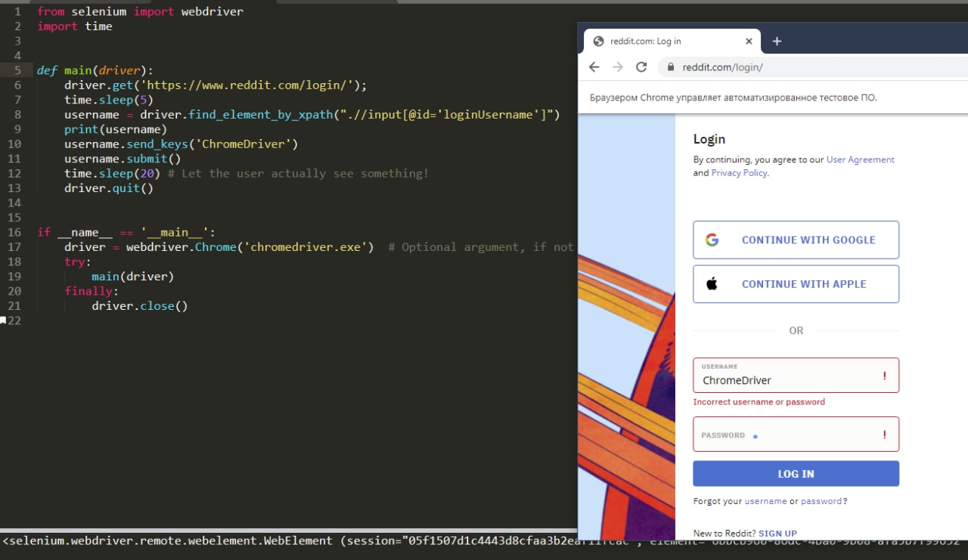Viewport: 968px width, 560px height.
Task: Click the 'finally:' line
Action: tap(92, 292)
